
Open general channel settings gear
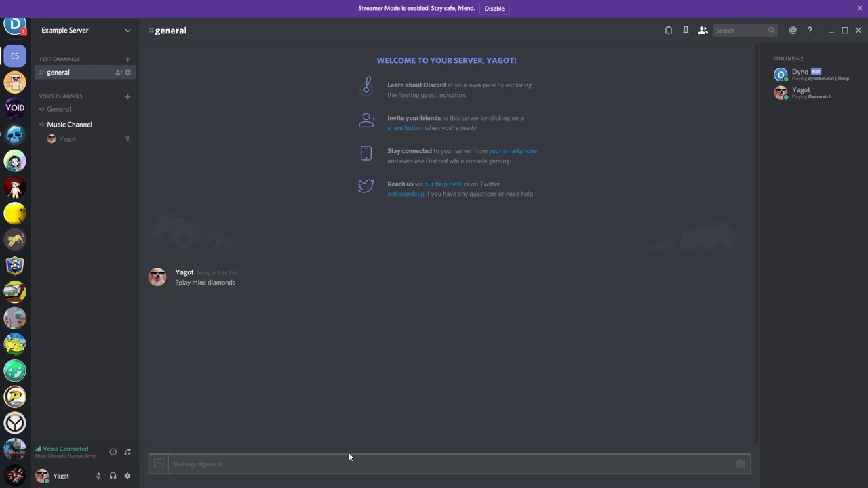pyautogui.click(x=127, y=73)
